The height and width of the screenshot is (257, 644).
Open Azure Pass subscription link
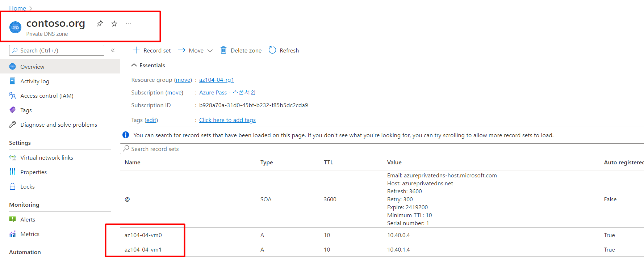227,92
